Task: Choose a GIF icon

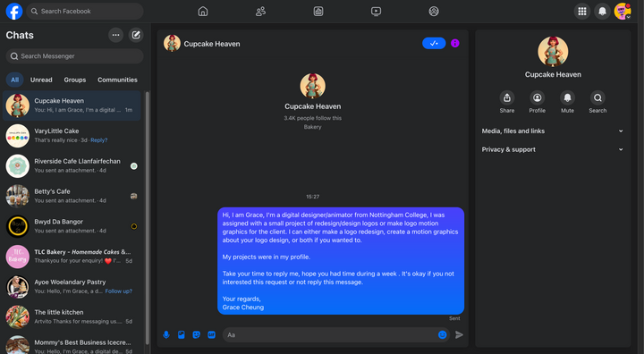Action: [x=211, y=334]
